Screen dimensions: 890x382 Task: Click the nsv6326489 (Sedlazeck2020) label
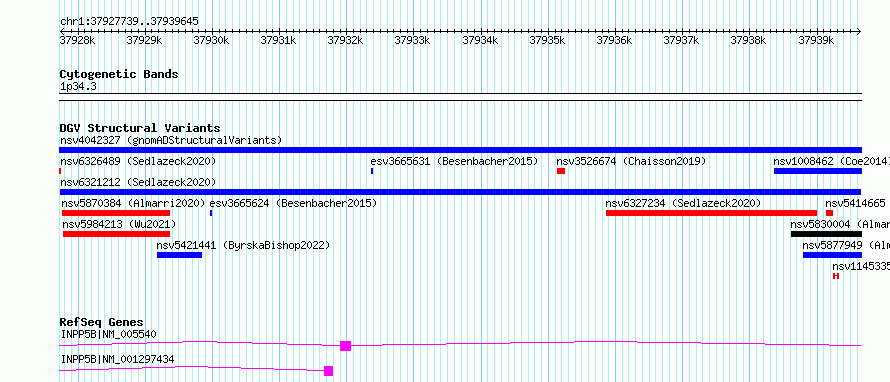138,161
